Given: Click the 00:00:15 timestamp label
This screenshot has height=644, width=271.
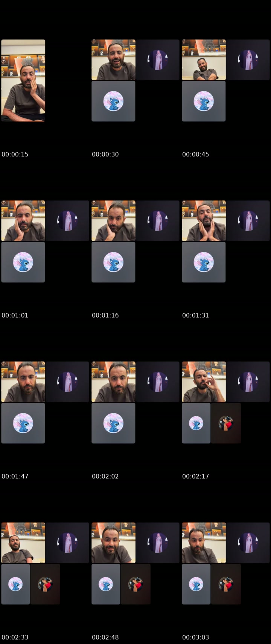Looking at the screenshot, I should [x=15, y=154].
